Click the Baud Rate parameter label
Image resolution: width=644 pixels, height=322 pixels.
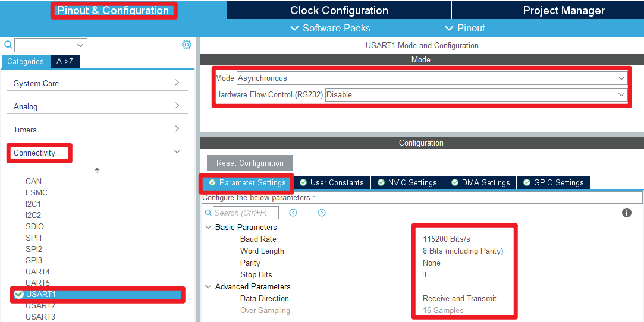[258, 239]
